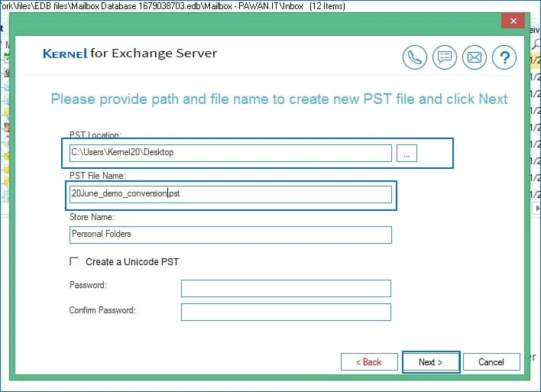Click the Mailbox Database path title
Image resolution: width=541 pixels, height=392 pixels.
(x=173, y=6)
